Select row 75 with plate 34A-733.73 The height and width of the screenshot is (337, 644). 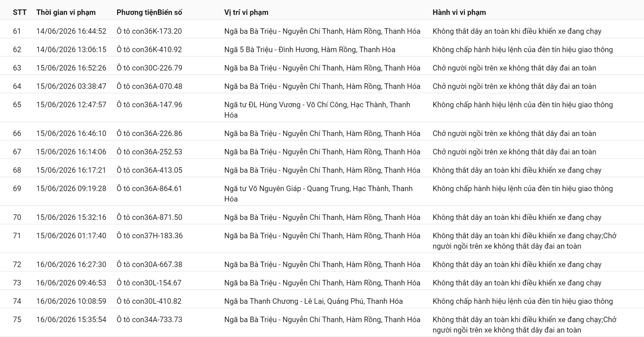322,325
